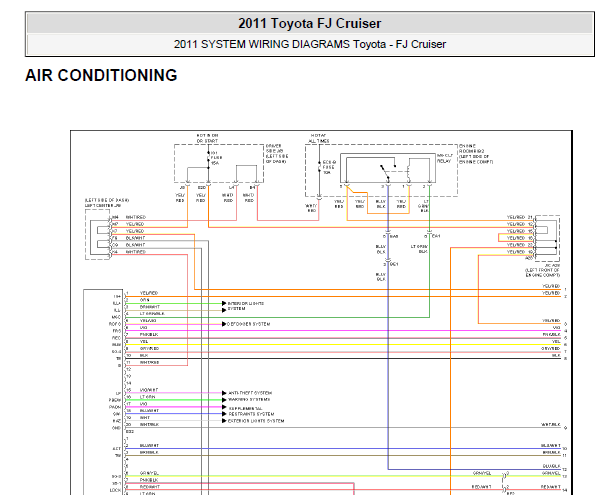Viewport: 609px width, 495px height.
Task: Select the 'ACT' terminal label on the left
Action: pos(117,448)
